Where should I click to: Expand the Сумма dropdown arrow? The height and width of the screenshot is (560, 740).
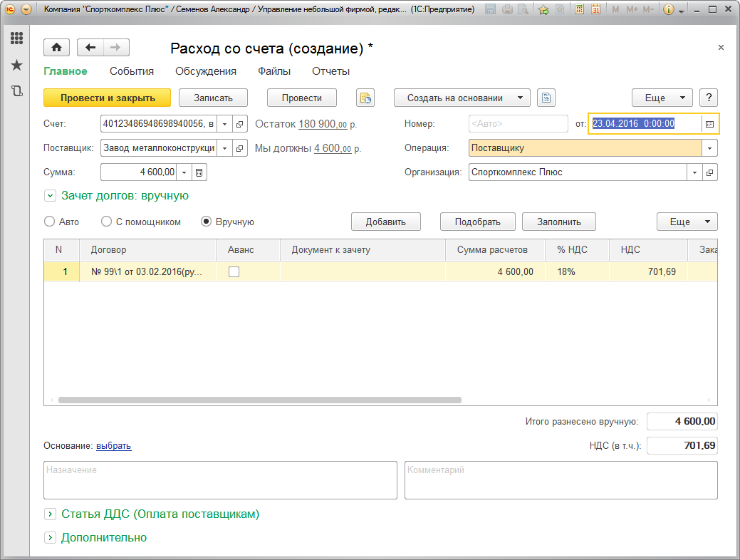coord(184,172)
